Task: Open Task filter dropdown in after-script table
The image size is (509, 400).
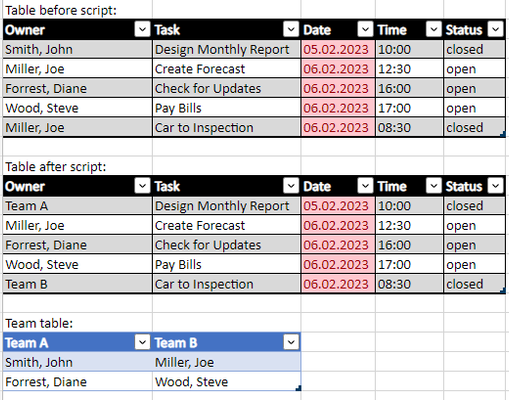Action: [291, 186]
